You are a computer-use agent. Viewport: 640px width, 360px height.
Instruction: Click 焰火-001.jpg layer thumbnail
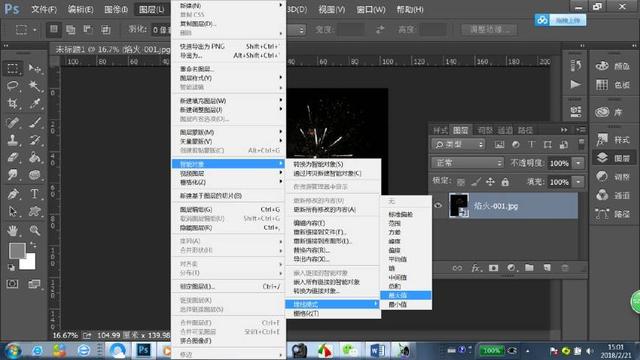(459, 206)
